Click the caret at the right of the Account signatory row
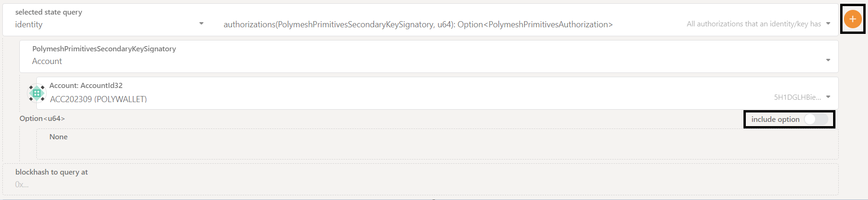Screen dimensions: 868x200 828,60
